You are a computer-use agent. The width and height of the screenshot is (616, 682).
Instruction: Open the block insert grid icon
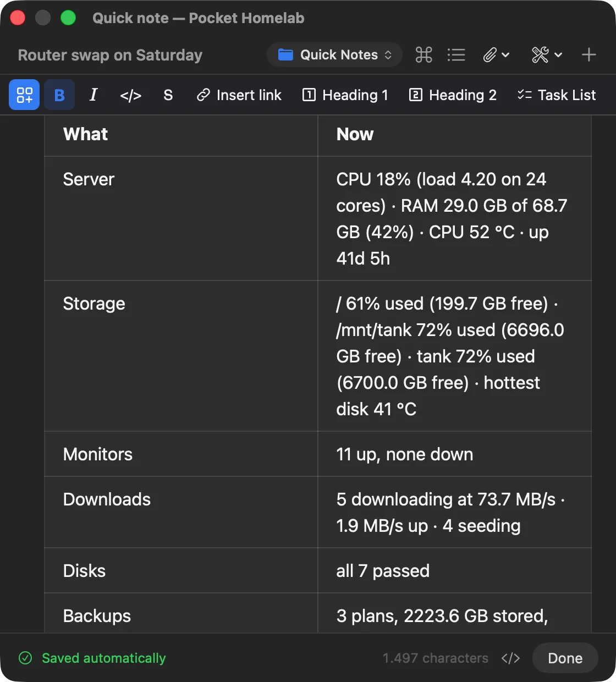(x=24, y=95)
